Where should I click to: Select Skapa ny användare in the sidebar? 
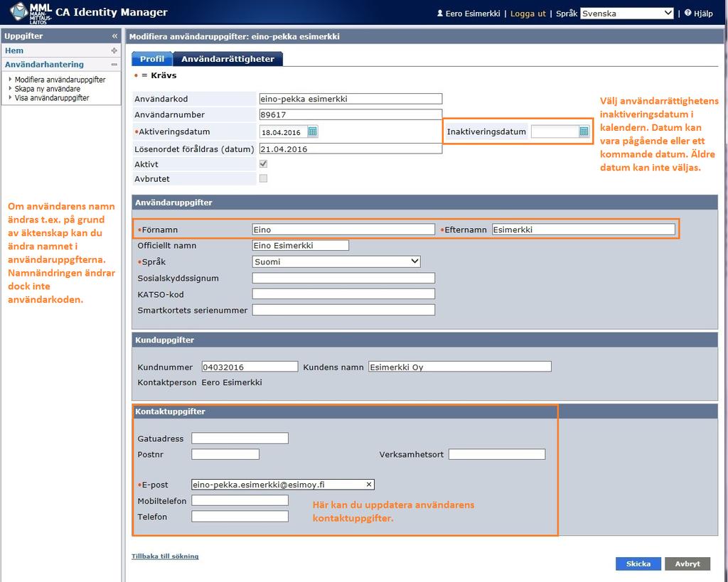click(48, 89)
